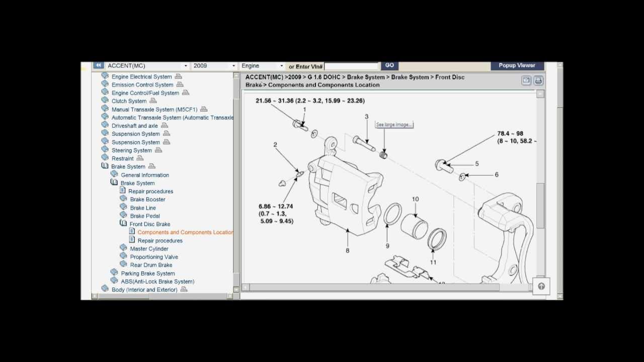Click stamp icon after Clutch System
The height and width of the screenshot is (362, 644).
tap(153, 101)
